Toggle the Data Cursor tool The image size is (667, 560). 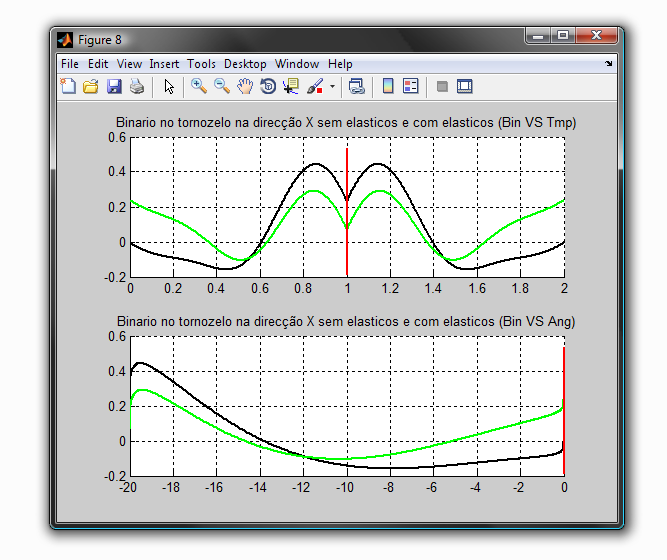coord(291,87)
